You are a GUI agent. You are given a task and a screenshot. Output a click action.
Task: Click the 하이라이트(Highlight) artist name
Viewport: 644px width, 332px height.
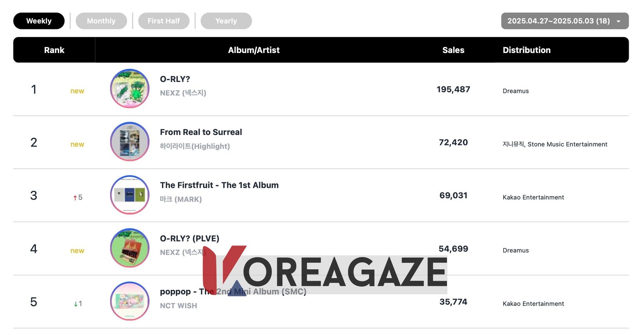click(x=195, y=146)
